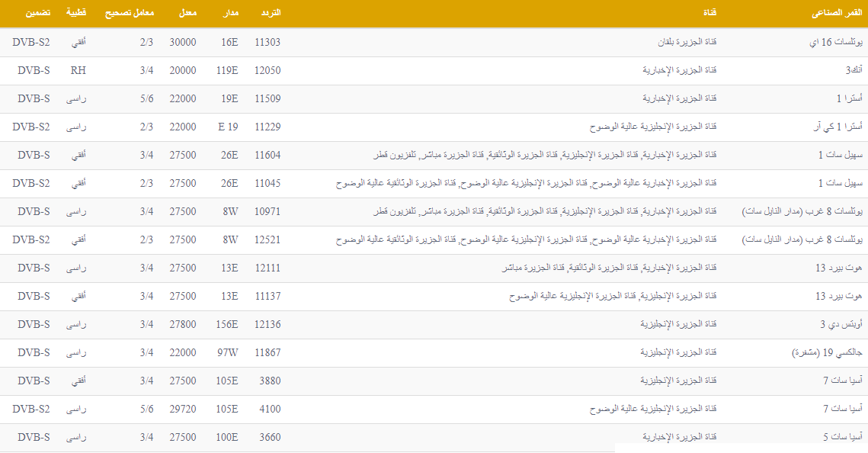Click symbol rate 27800
This screenshot has width=868, height=453.
pyautogui.click(x=183, y=325)
